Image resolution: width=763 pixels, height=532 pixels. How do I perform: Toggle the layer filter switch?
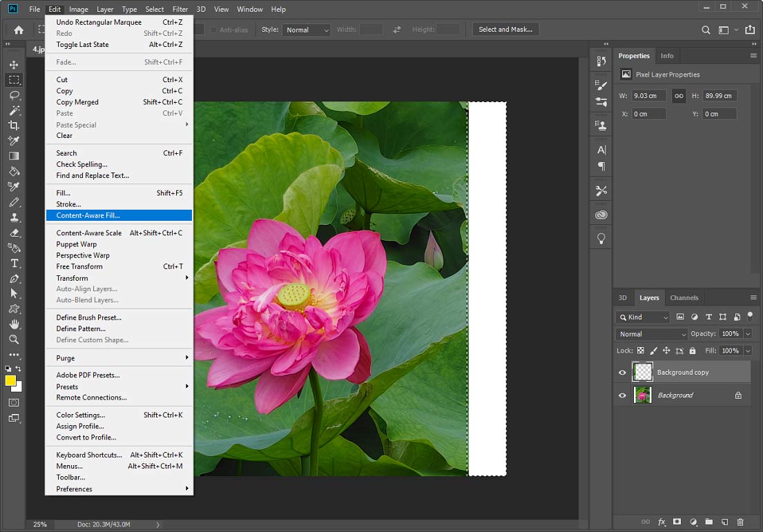click(750, 316)
